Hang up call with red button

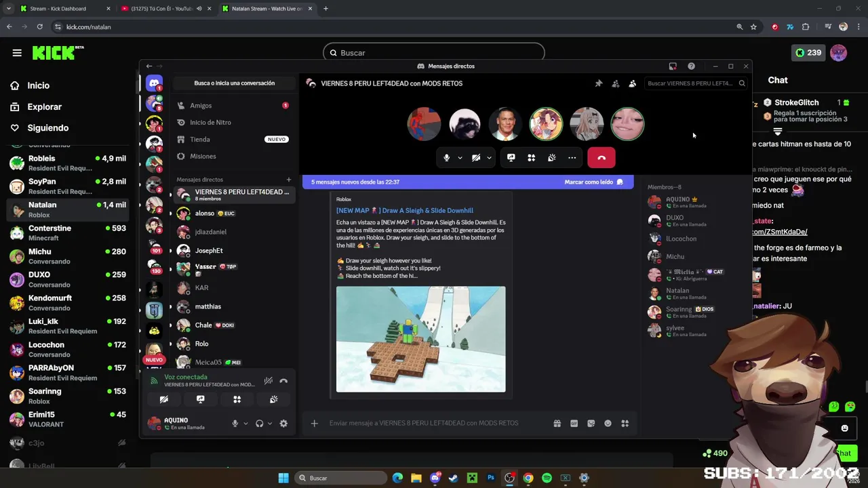click(x=601, y=158)
